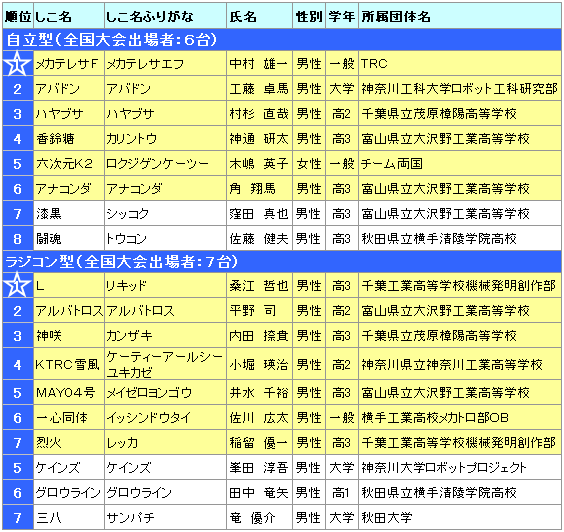Click the シッコク furigana cell
Screen dimensions: 564x532
point(165,214)
